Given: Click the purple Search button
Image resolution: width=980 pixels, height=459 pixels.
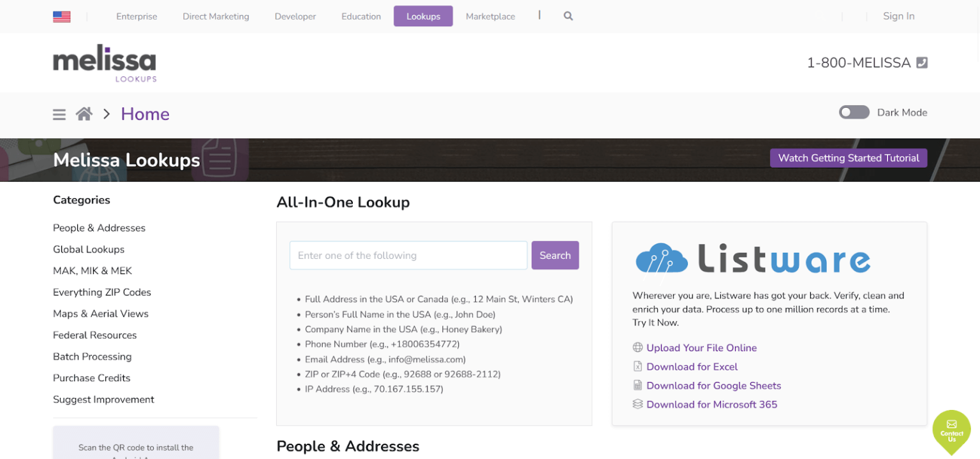Looking at the screenshot, I should (x=555, y=255).
